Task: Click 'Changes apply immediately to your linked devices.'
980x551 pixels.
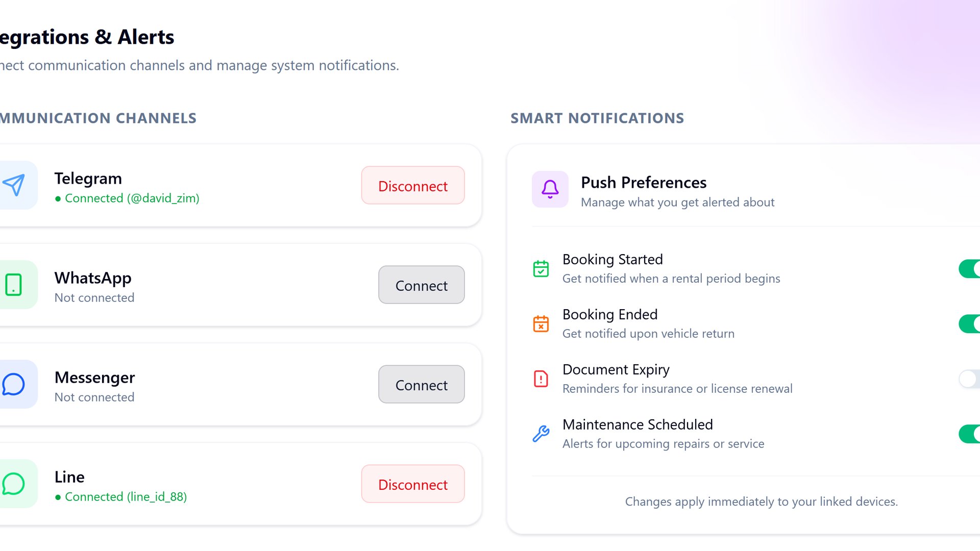Action: 761,502
